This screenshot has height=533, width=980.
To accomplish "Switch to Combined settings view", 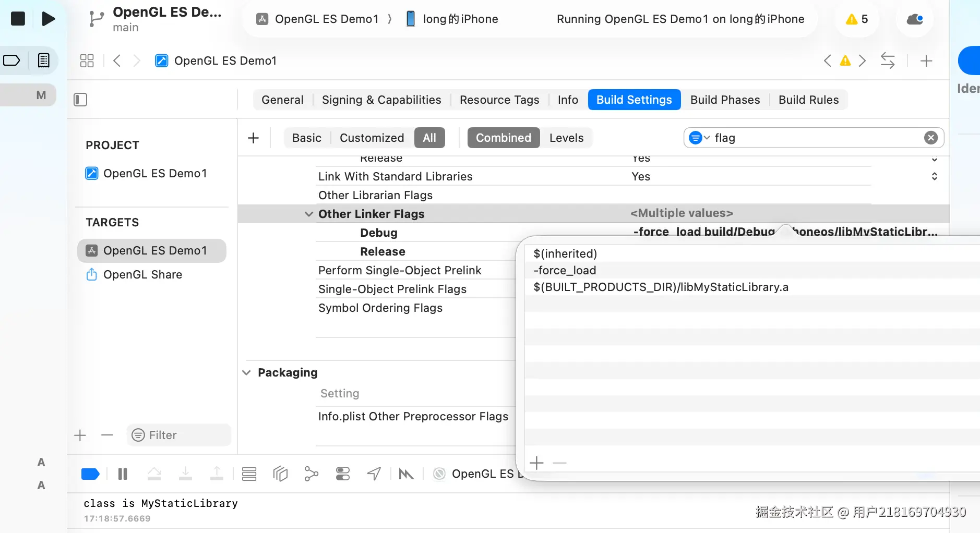I will [x=504, y=138].
